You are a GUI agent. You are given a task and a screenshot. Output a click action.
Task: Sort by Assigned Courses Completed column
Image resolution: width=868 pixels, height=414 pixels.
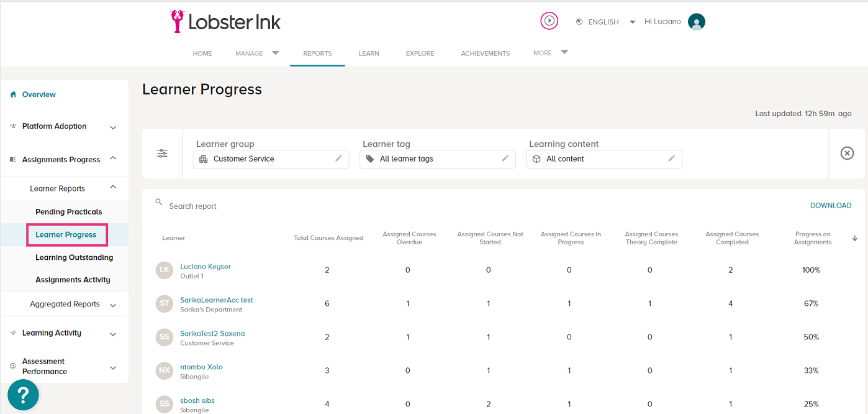[x=732, y=238]
